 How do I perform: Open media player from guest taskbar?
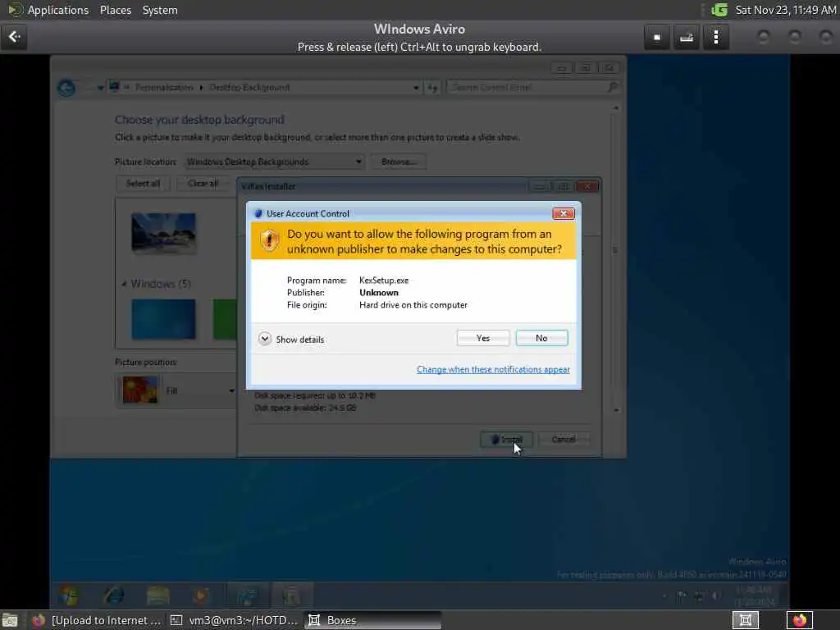pos(202,596)
